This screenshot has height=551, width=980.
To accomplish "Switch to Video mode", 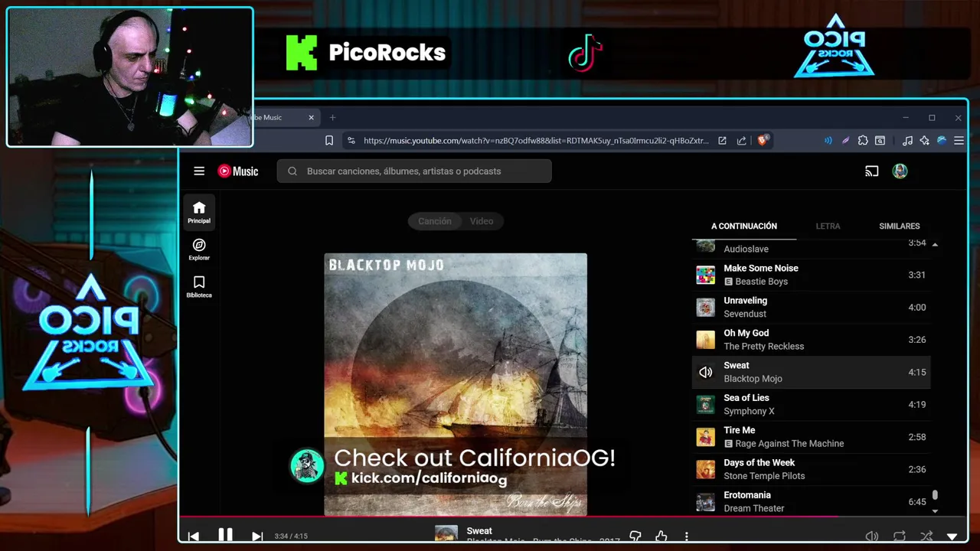I will click(x=482, y=221).
